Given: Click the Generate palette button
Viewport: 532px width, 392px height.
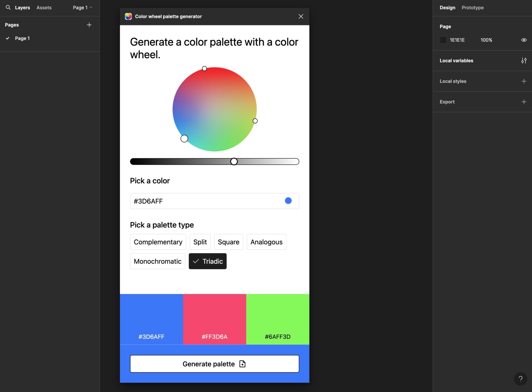Looking at the screenshot, I should click(x=214, y=363).
